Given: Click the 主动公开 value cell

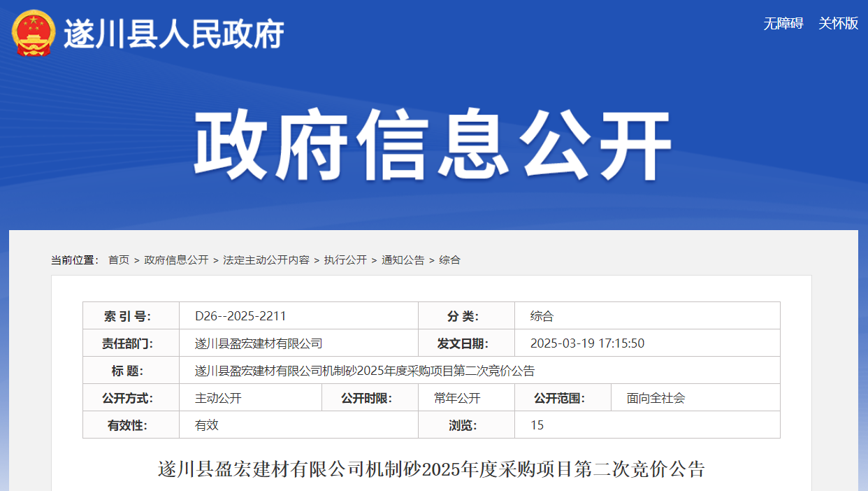Looking at the screenshot, I should tap(218, 398).
